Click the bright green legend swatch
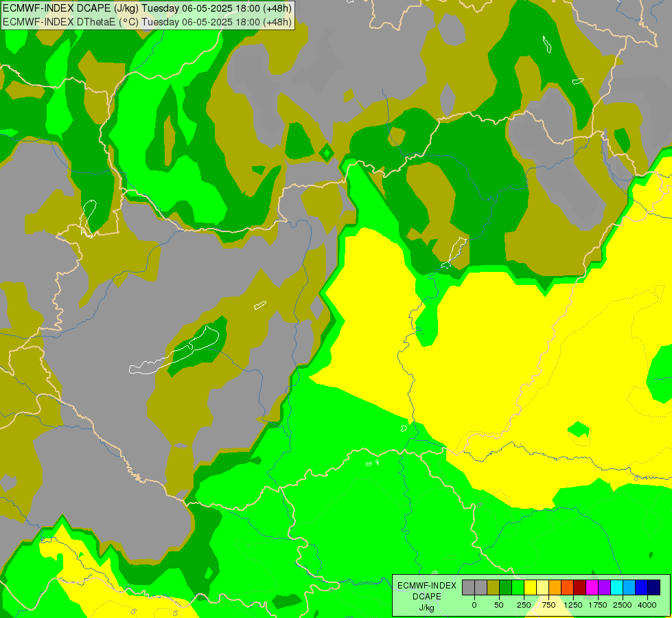672x618 pixels. [518, 588]
